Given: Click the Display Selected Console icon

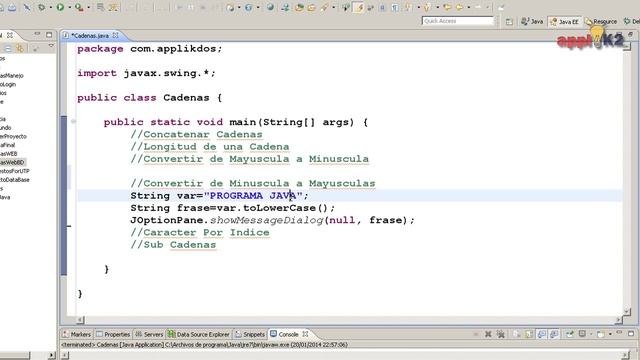Looking at the screenshot, I should (582, 334).
